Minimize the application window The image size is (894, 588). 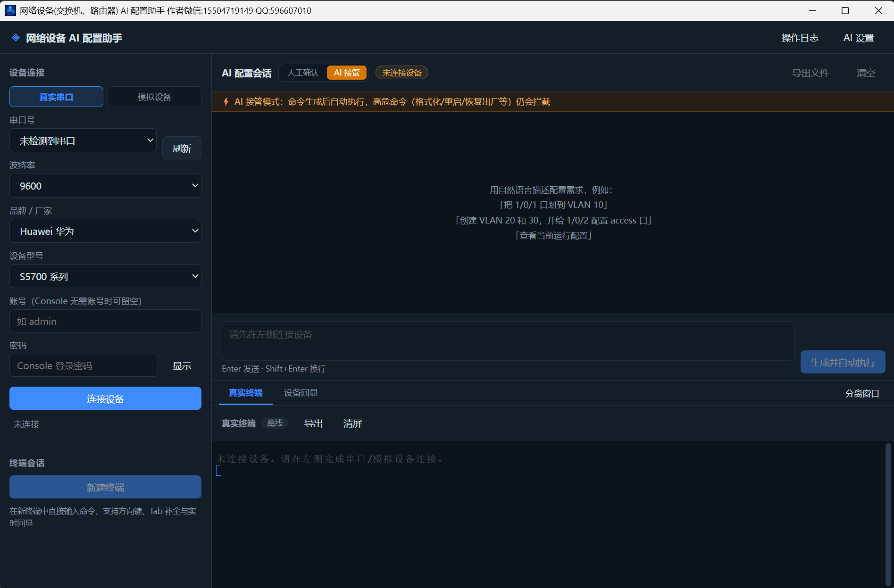812,10
